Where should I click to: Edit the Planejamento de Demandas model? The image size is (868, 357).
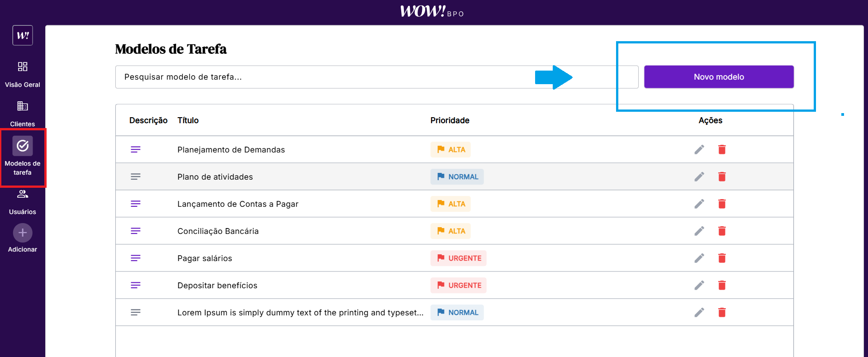tap(699, 150)
